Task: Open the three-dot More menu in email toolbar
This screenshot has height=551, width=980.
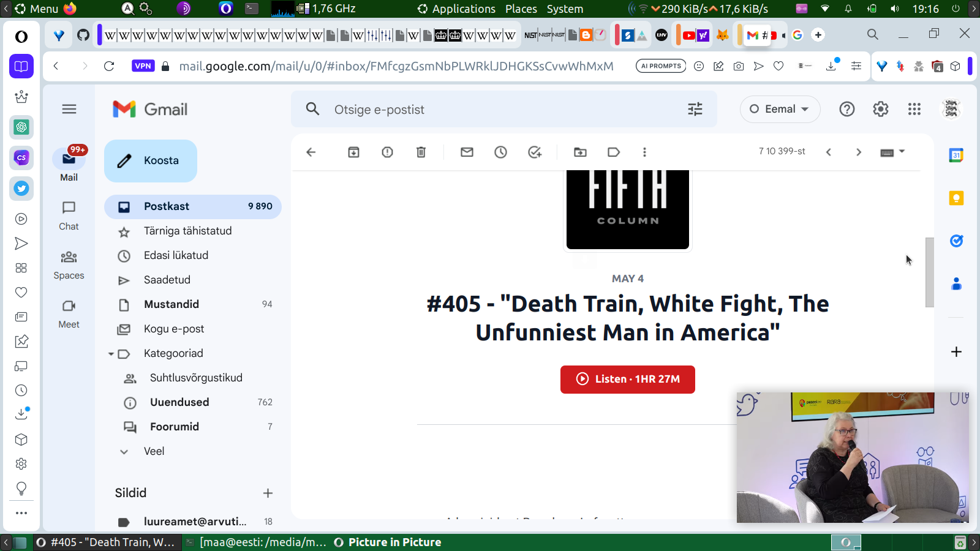Action: click(x=644, y=152)
